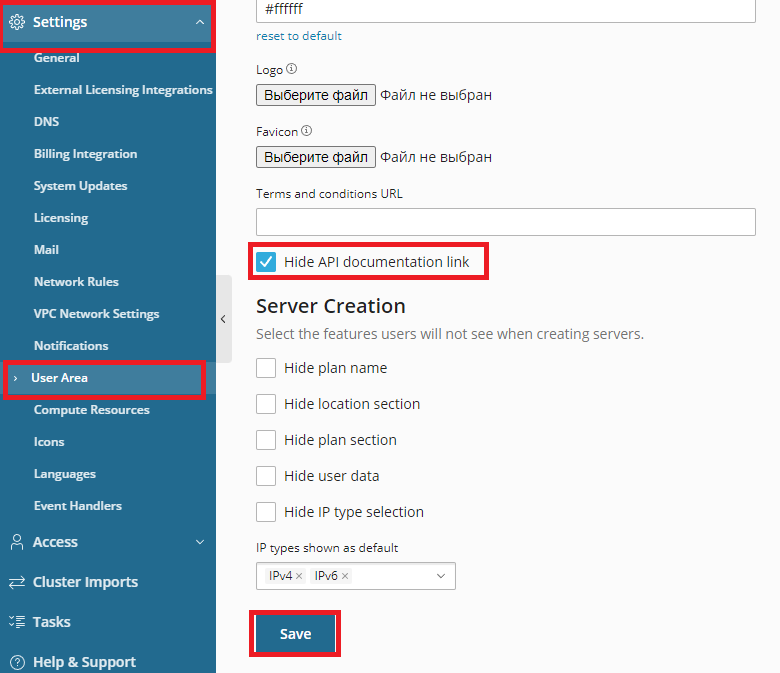The image size is (780, 673).
Task: Open Mail settings
Action: pyautogui.click(x=46, y=250)
